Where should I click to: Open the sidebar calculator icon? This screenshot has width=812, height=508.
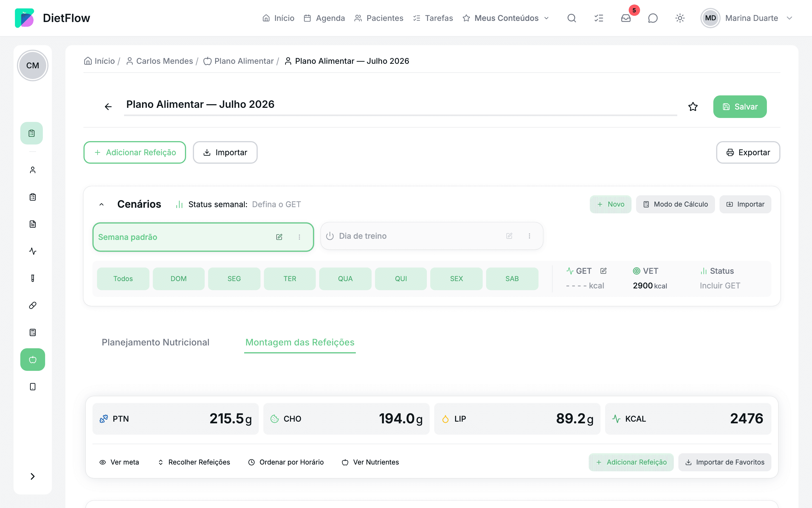click(32, 333)
